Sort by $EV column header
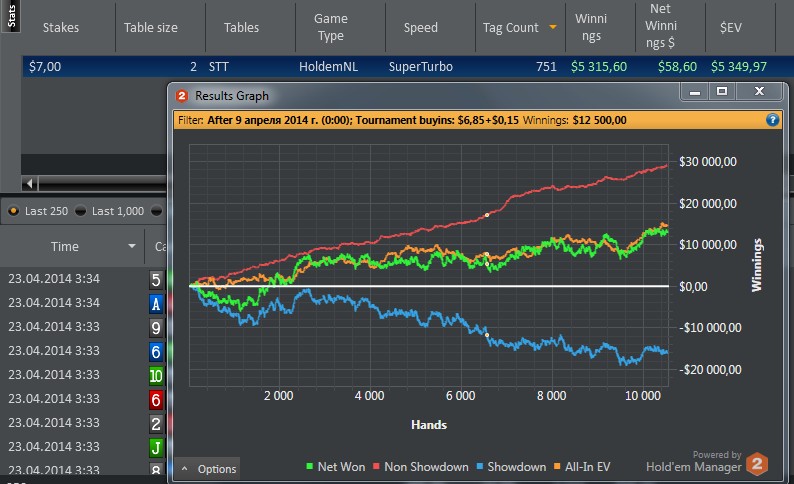 tap(731, 27)
